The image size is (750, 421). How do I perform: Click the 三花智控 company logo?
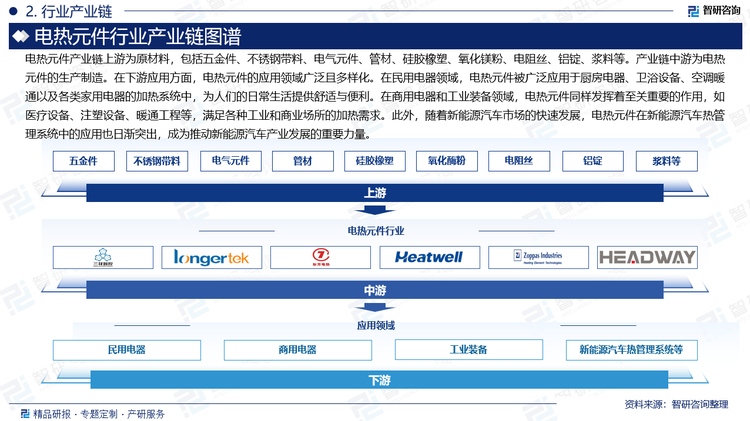pyautogui.click(x=103, y=257)
